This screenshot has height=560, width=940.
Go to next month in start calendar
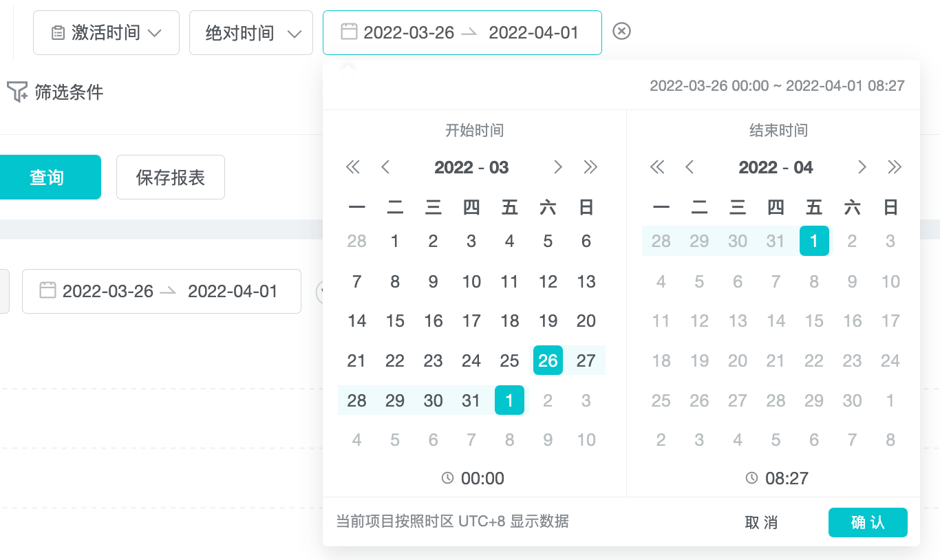click(558, 167)
